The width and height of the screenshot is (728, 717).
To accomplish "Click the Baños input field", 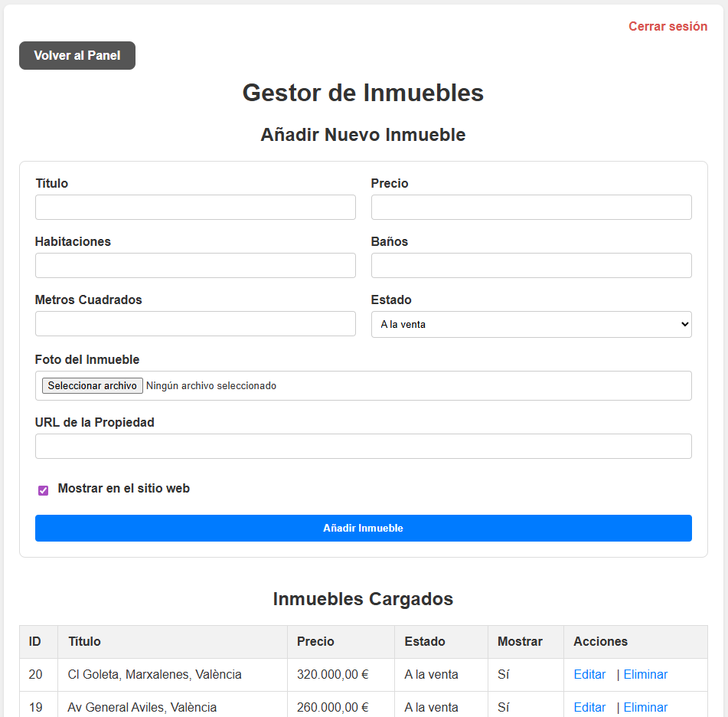I will [x=531, y=266].
